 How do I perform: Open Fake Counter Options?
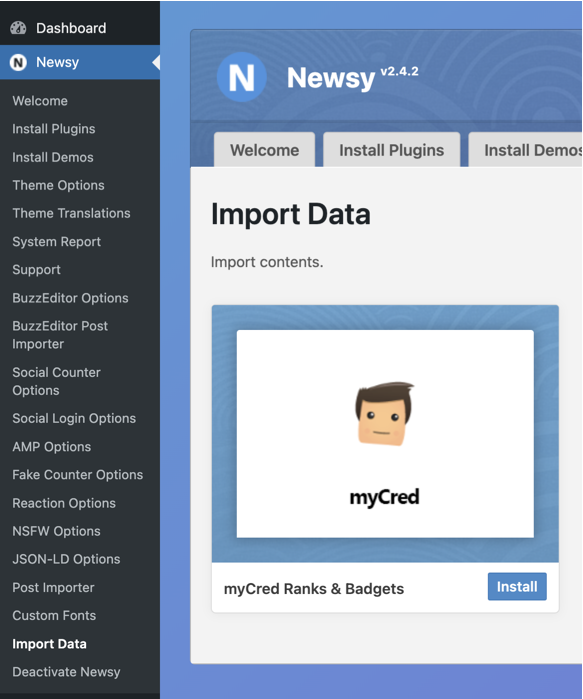coord(78,475)
